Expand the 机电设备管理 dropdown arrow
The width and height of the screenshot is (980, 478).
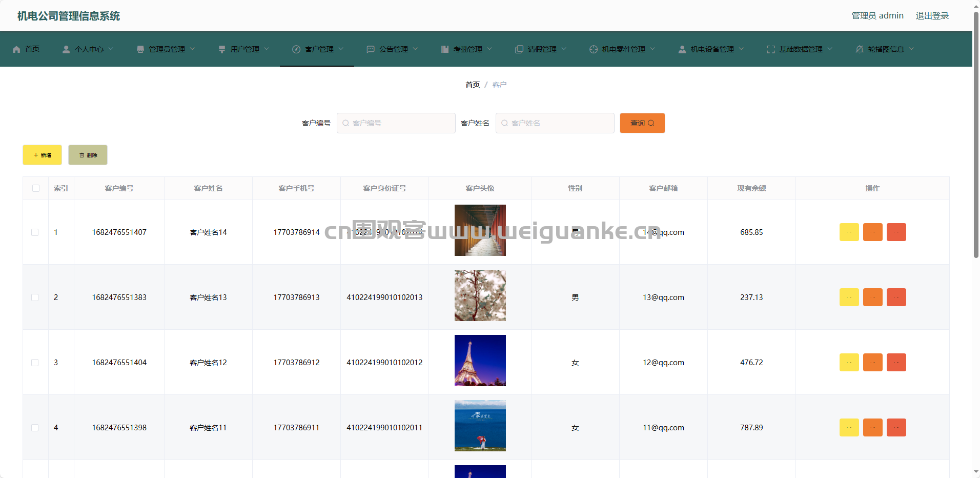pyautogui.click(x=741, y=49)
